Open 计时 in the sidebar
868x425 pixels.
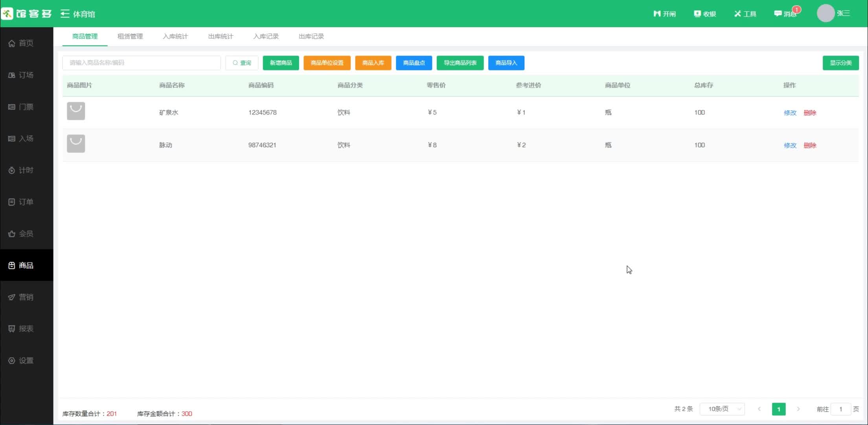coord(27,170)
